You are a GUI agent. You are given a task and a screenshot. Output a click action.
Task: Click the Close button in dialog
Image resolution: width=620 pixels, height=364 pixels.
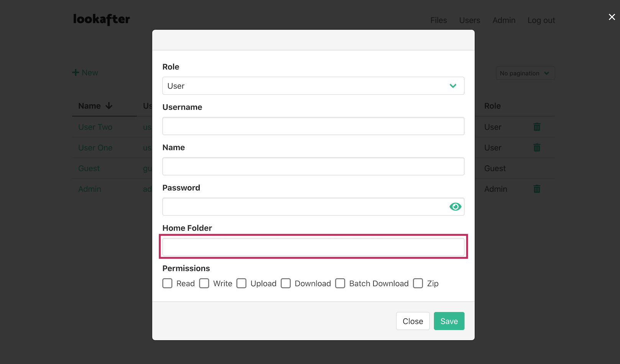(412, 321)
